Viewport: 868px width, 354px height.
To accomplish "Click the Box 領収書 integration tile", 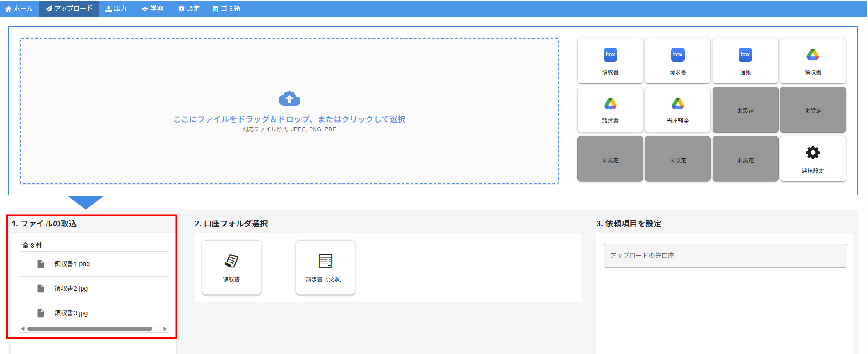I will pos(610,61).
